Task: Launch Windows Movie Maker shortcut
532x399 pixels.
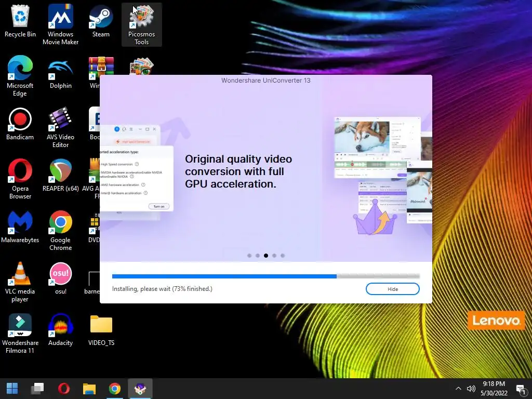Action: point(60,25)
